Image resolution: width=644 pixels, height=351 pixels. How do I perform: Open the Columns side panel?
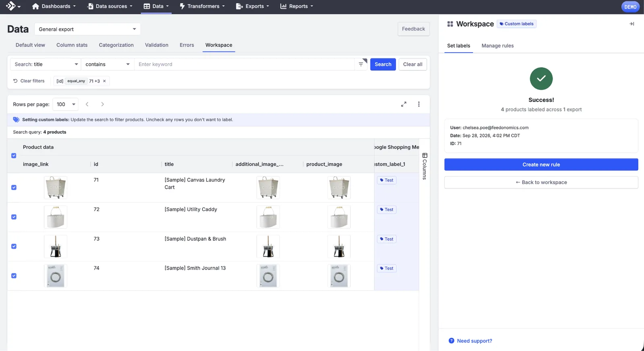tap(425, 166)
